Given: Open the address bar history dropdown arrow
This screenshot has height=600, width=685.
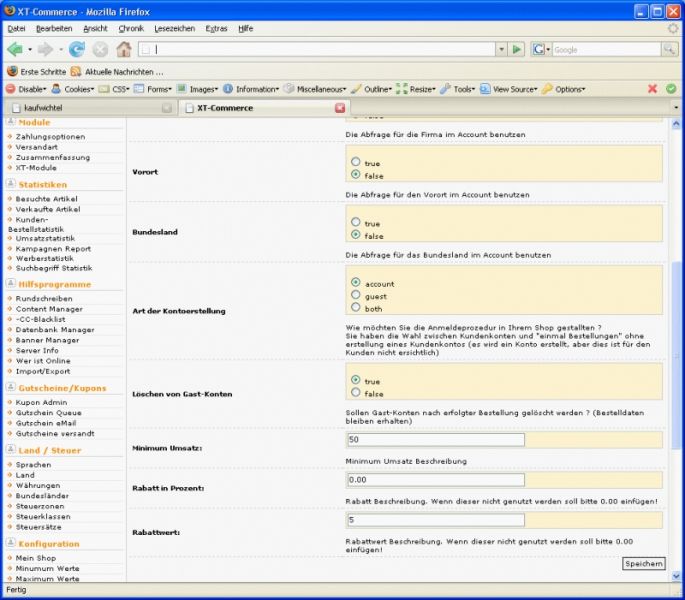Looking at the screenshot, I should click(x=502, y=49).
